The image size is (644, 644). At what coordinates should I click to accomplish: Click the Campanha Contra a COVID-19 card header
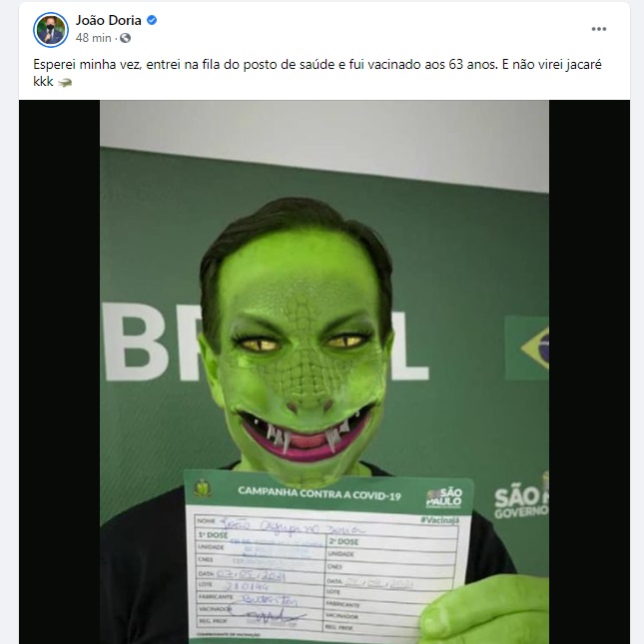[x=320, y=493]
